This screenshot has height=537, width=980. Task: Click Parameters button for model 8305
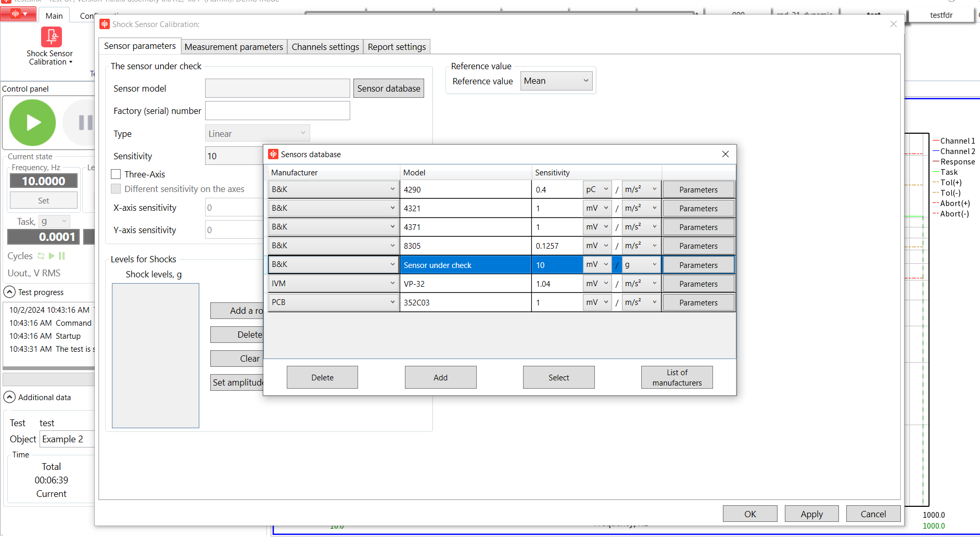pos(698,246)
